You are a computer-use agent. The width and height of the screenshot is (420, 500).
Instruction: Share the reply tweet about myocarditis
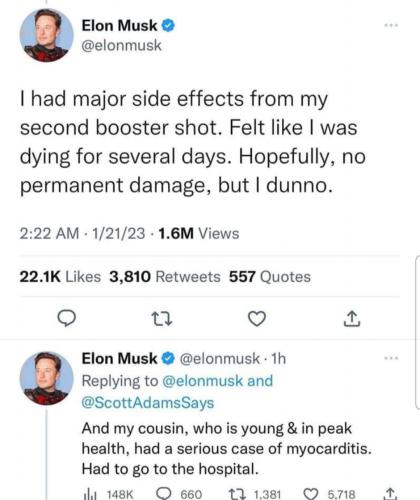click(x=388, y=494)
